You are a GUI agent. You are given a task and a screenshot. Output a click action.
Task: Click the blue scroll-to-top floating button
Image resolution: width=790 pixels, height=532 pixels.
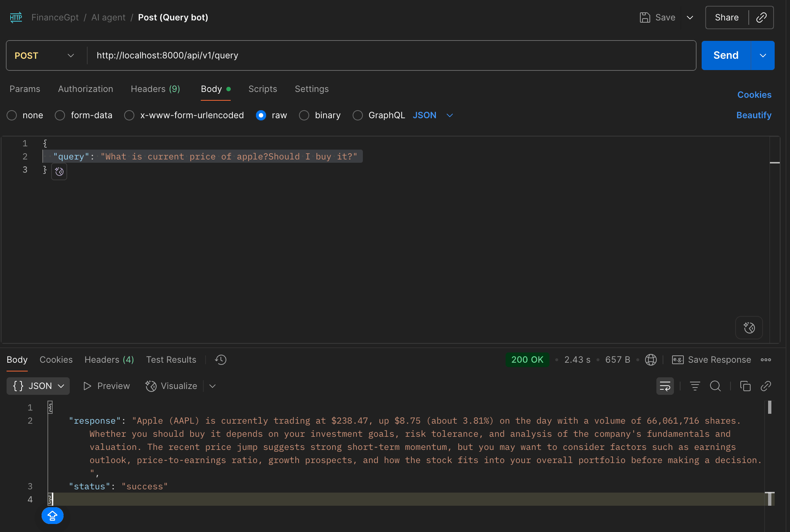[x=53, y=516]
